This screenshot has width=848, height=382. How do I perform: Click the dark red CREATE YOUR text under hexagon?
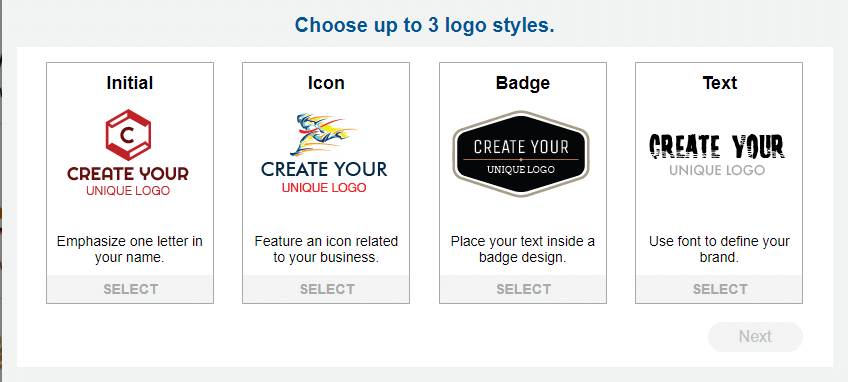click(128, 174)
